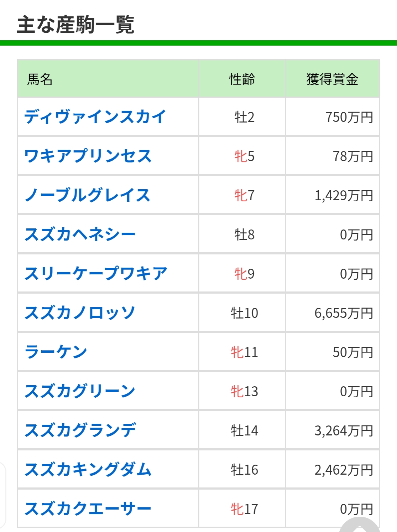Viewport: 397px width, 532px height.
Task: Click the 6,655万円 prize cell
Action: pyautogui.click(x=344, y=313)
